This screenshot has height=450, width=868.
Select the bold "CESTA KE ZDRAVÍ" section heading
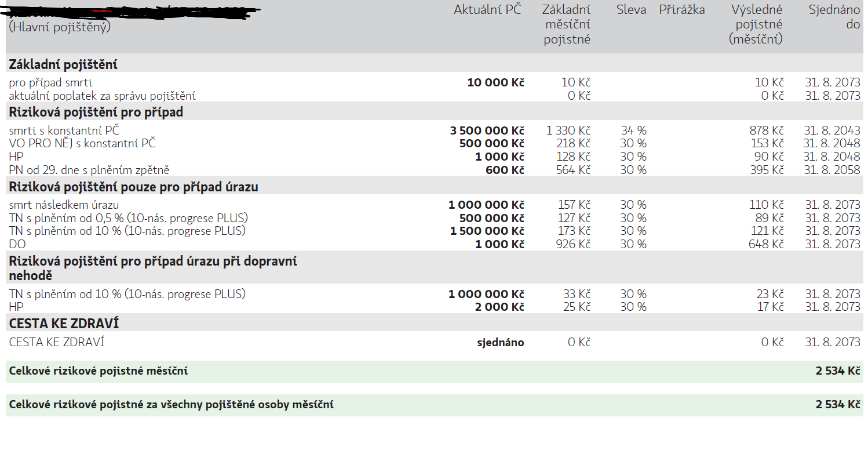[x=64, y=324]
